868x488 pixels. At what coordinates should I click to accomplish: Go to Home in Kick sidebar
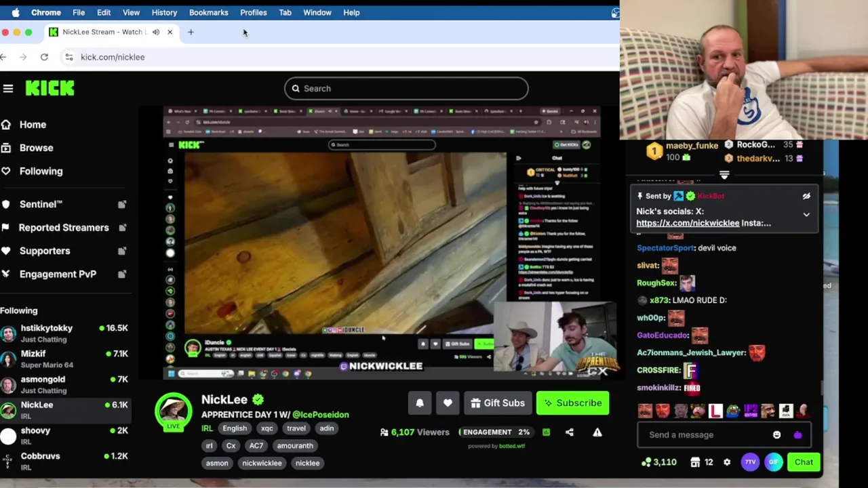pos(33,125)
